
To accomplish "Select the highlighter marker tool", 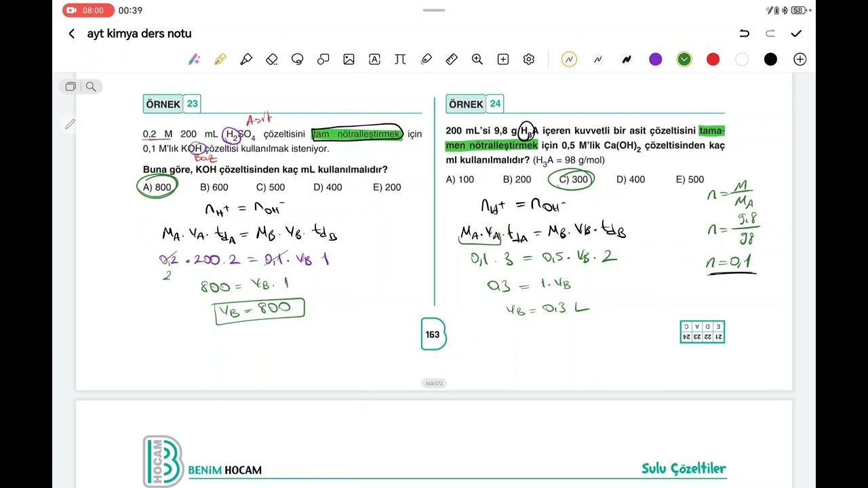I will pos(246,60).
